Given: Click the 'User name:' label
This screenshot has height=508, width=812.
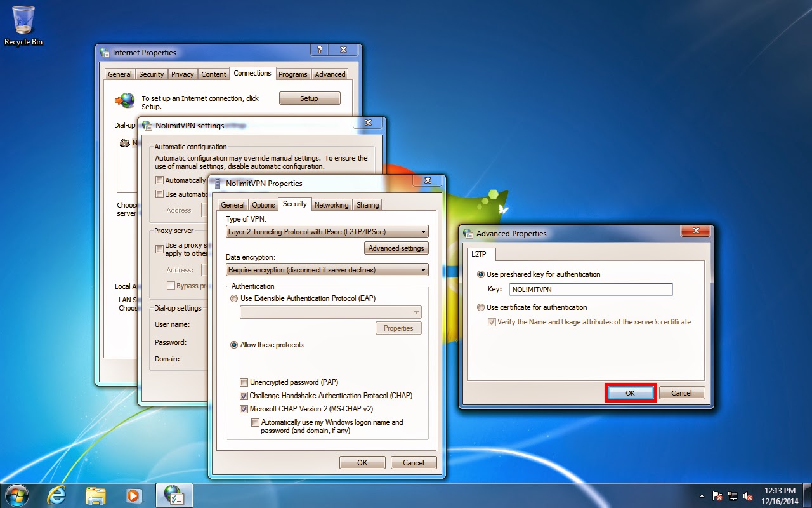Looking at the screenshot, I should click(173, 325).
